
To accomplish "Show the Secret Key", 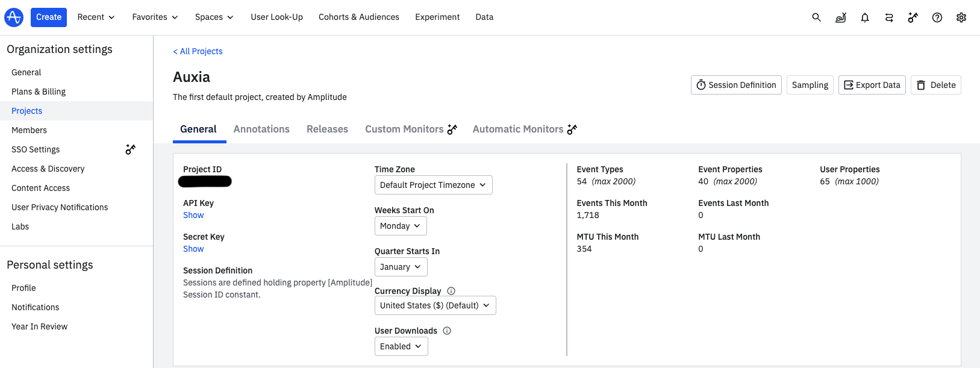I will click(x=193, y=249).
